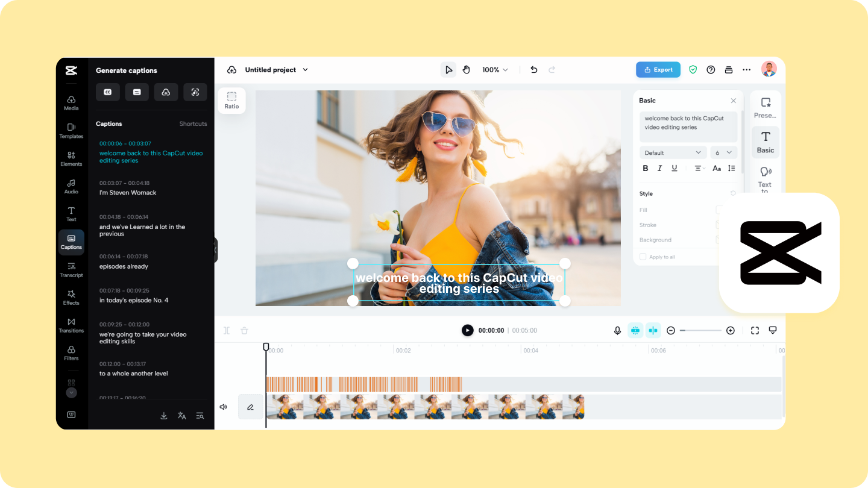
Task: Click the delete trash icon above the timeline
Action: click(x=244, y=330)
